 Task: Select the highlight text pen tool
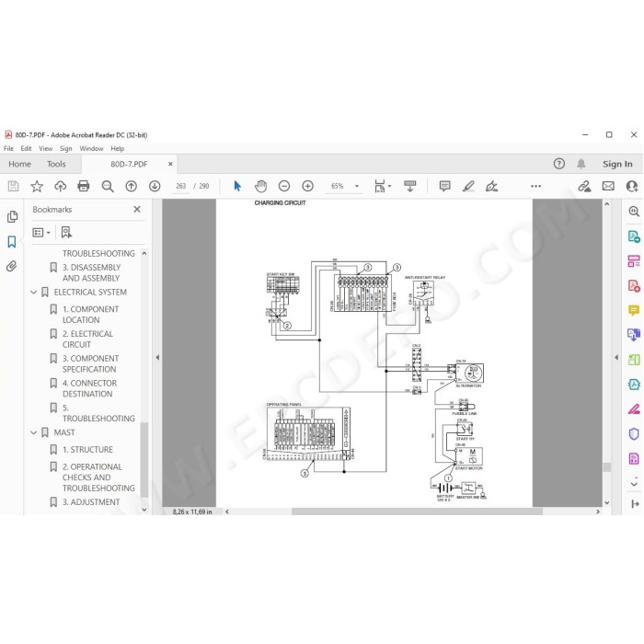(x=468, y=186)
